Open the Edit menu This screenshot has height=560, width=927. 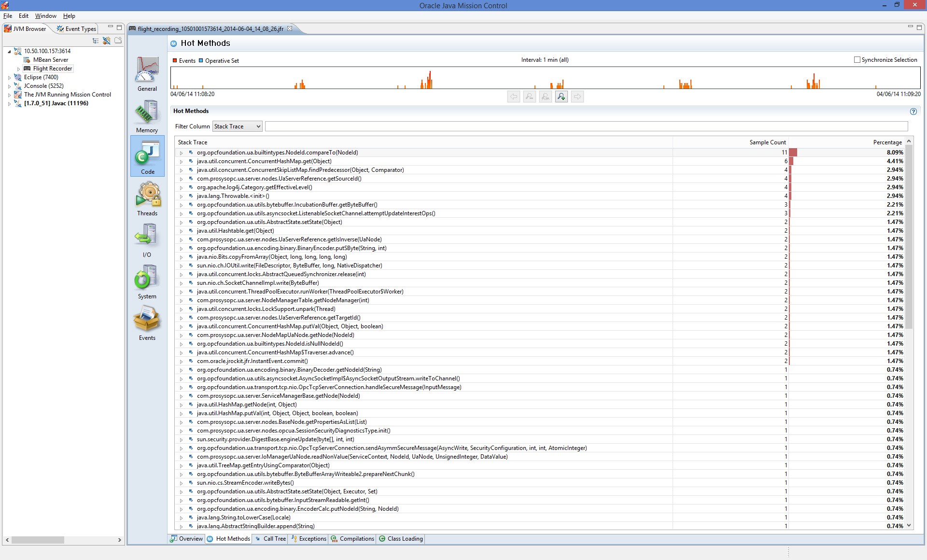[x=24, y=16]
